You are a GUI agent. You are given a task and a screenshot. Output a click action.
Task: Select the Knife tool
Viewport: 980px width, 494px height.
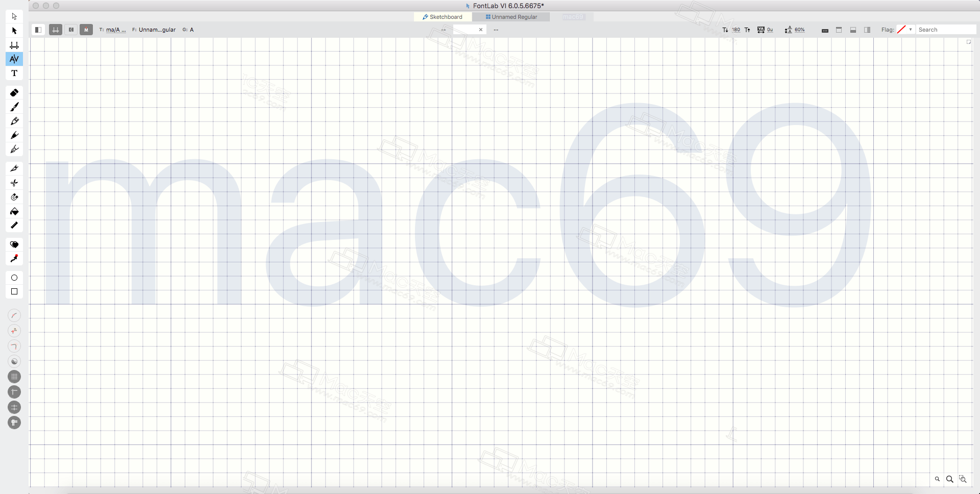coord(14,168)
